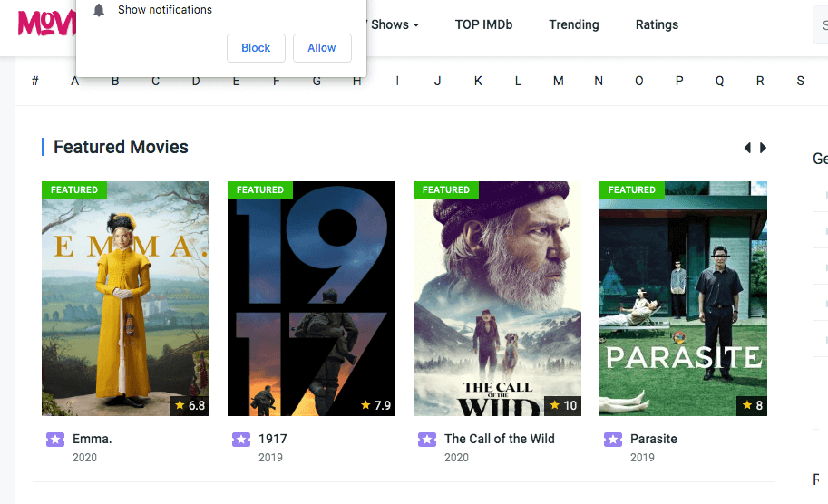Click the FEATURED tag on Call of the Wild
The width and height of the screenshot is (828, 504).
pyautogui.click(x=445, y=190)
